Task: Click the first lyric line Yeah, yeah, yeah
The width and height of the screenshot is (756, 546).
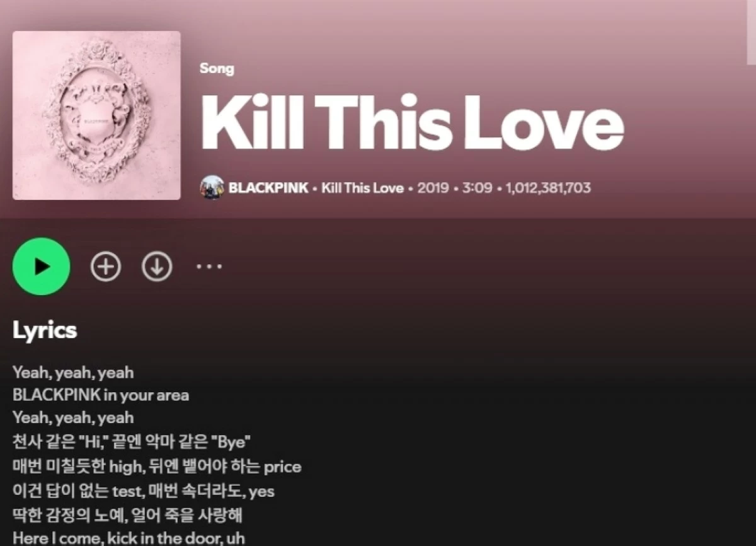Action: (73, 373)
